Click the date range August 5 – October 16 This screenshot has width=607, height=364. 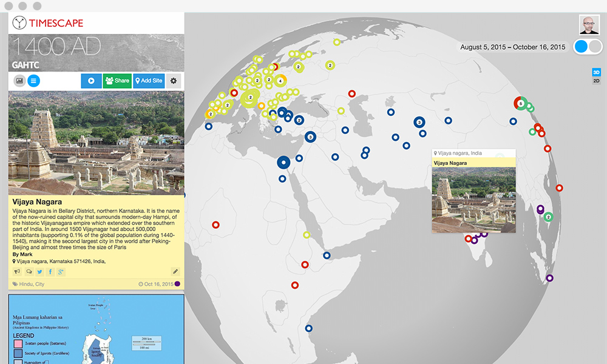pyautogui.click(x=512, y=47)
